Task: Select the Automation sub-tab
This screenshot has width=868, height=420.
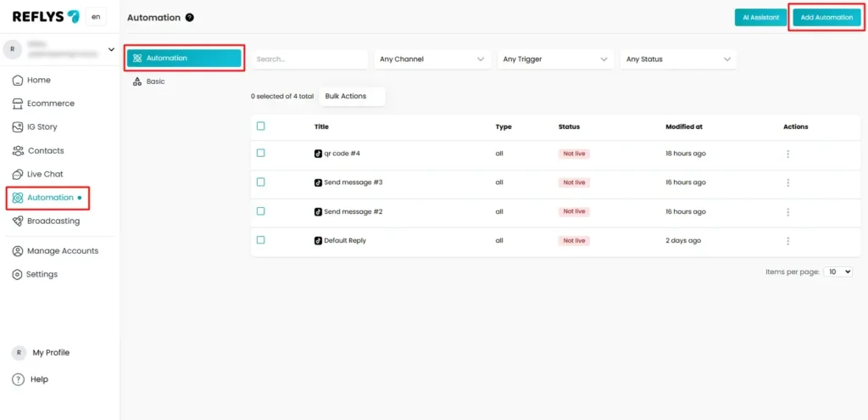Action: pyautogui.click(x=184, y=59)
